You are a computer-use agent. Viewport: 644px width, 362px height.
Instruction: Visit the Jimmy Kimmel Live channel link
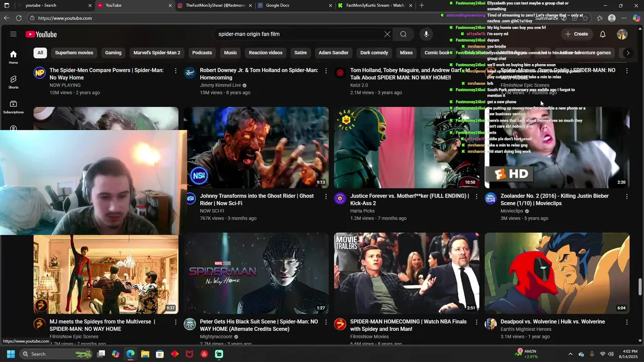(220, 85)
